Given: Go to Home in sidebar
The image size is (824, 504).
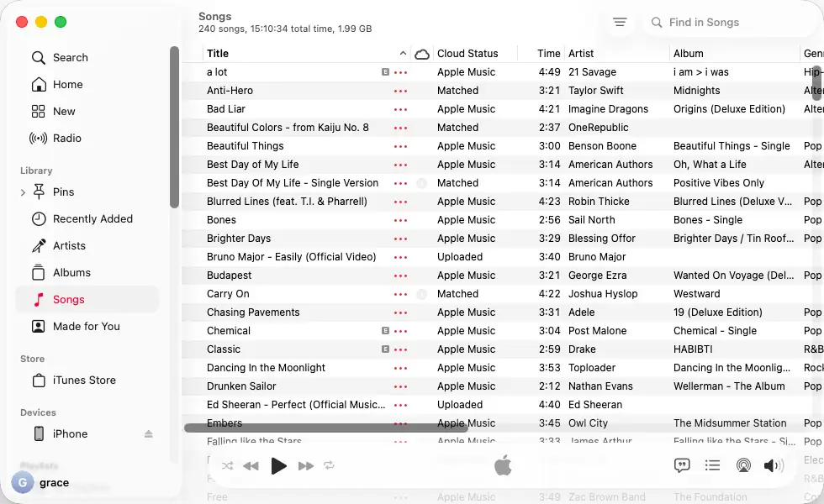Looking at the screenshot, I should pyautogui.click(x=67, y=85).
